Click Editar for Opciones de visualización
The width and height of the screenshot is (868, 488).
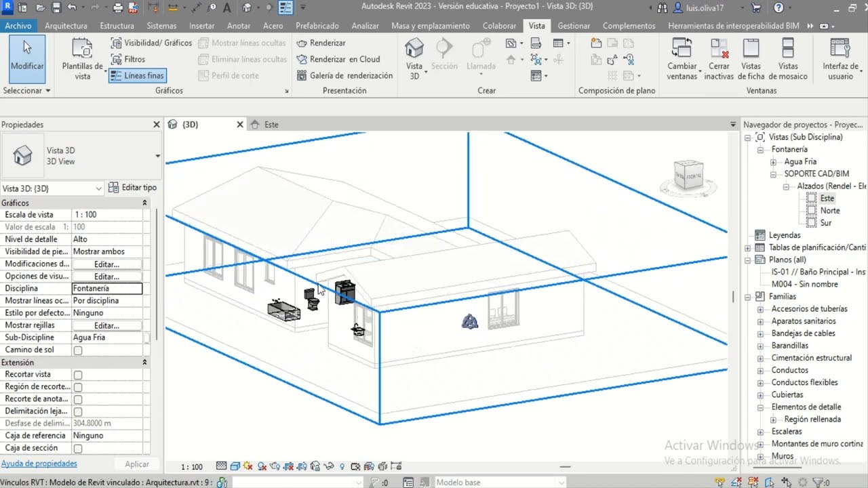(106, 277)
